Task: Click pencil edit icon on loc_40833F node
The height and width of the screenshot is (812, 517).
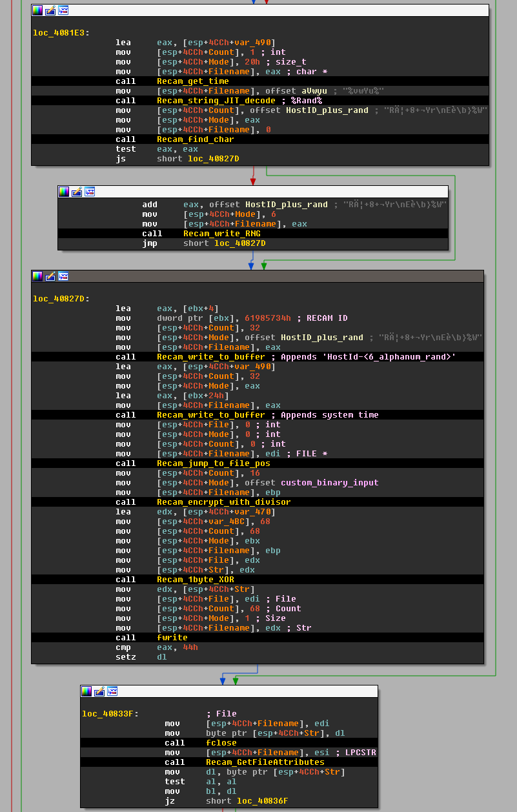Action: point(99,691)
